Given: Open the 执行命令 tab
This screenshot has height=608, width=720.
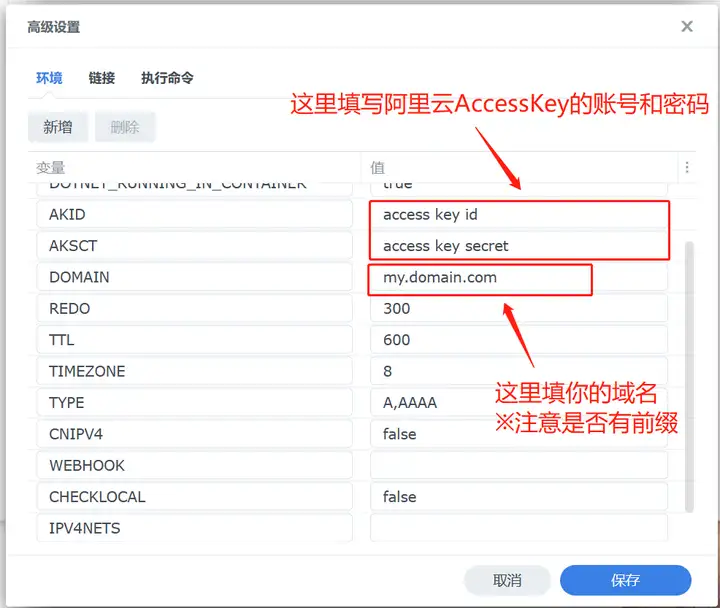Looking at the screenshot, I should 167,78.
